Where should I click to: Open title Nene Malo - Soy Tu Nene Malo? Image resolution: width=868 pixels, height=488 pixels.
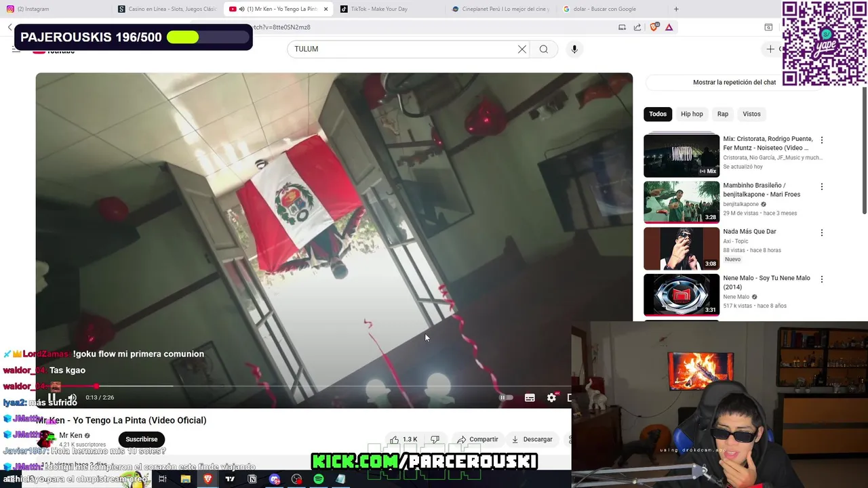766,282
